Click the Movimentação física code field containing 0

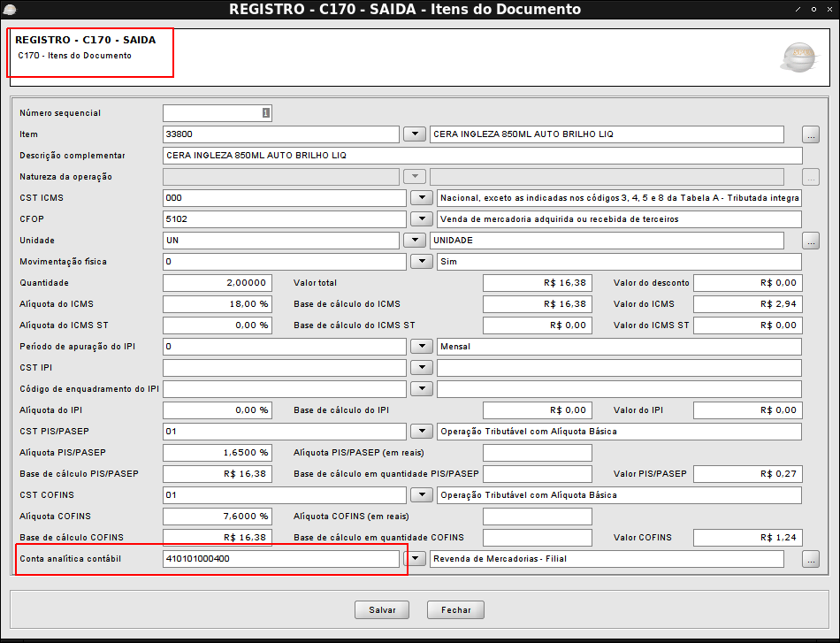coord(285,262)
